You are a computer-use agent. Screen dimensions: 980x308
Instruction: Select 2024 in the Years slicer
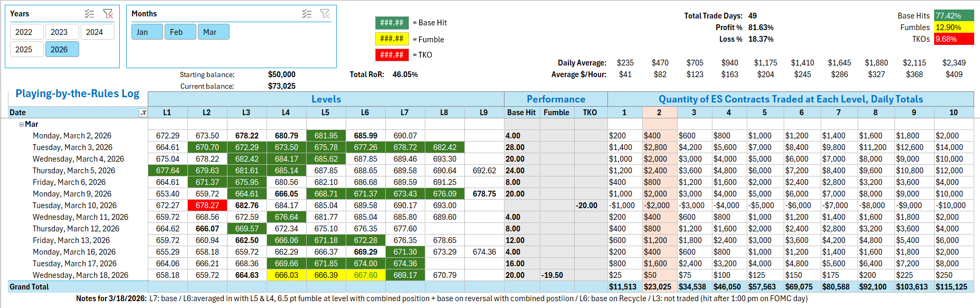click(x=94, y=32)
